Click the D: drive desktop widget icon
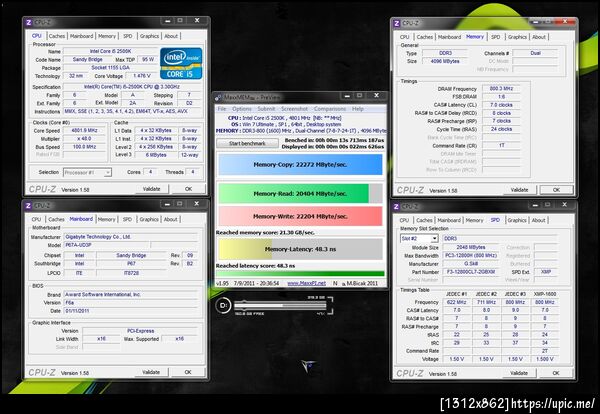 (x=223, y=305)
